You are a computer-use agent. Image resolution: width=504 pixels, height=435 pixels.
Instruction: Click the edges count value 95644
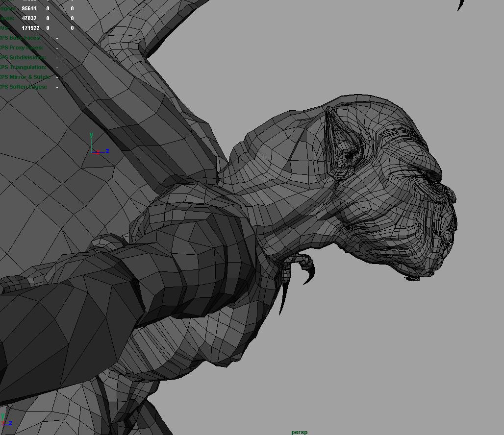pyautogui.click(x=29, y=8)
